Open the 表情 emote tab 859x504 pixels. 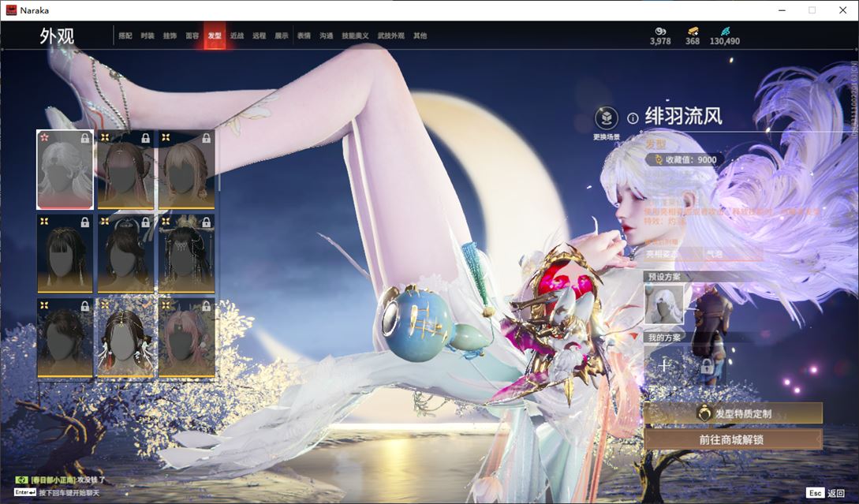coord(304,35)
